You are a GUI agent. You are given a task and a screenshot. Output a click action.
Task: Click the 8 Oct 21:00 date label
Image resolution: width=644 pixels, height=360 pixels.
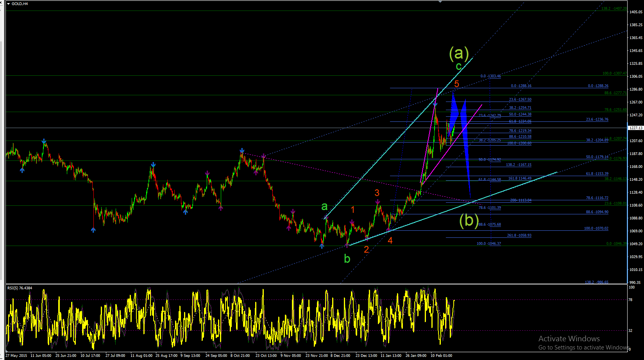240,356
